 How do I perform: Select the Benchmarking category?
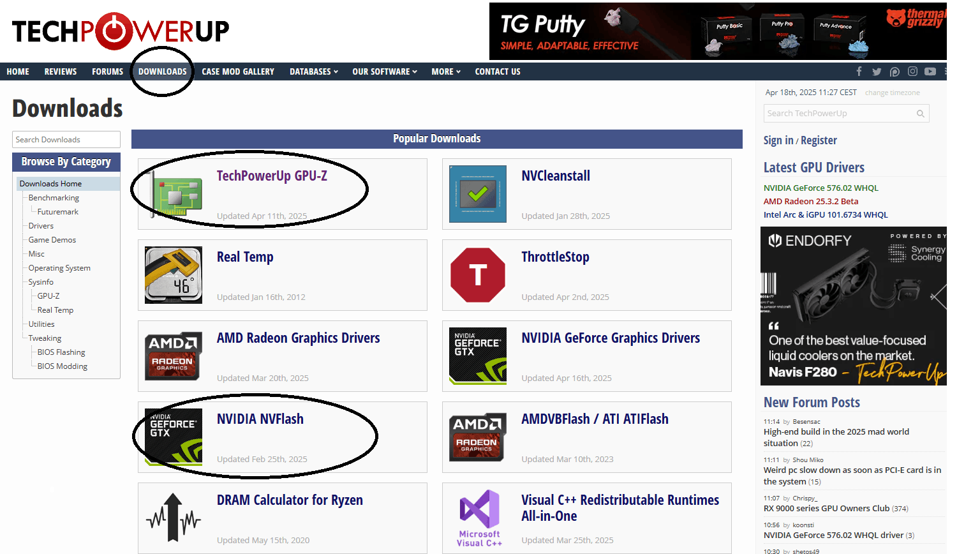point(54,198)
